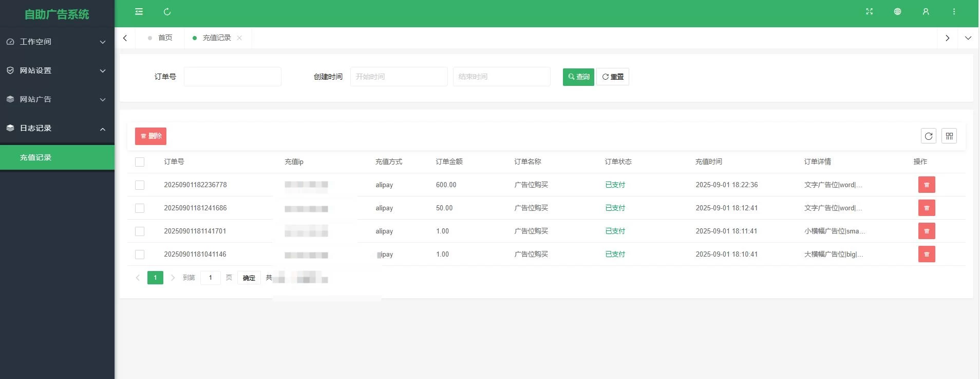Image resolution: width=980 pixels, height=379 pixels.
Task: Delete order 20250901181241686 with trash icon
Action: (927, 208)
